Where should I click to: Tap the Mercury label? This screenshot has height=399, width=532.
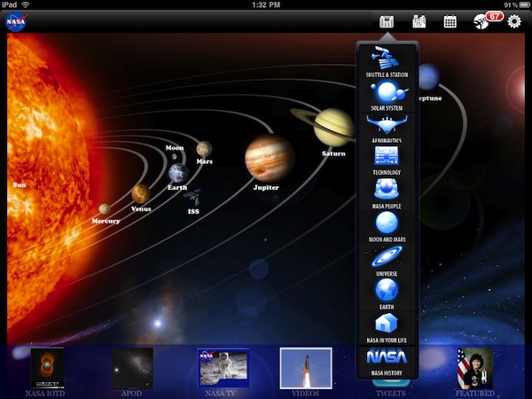coord(106,221)
